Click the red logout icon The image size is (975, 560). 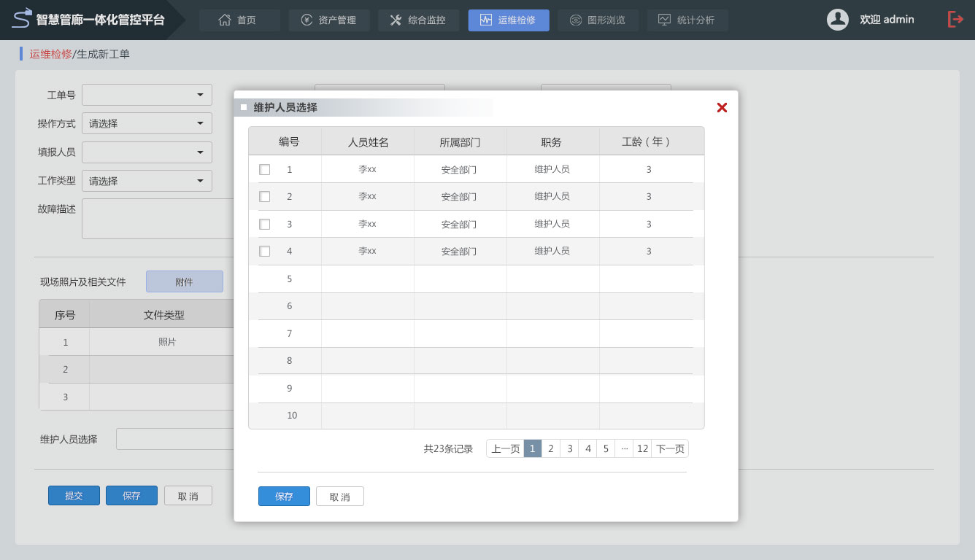click(x=955, y=20)
